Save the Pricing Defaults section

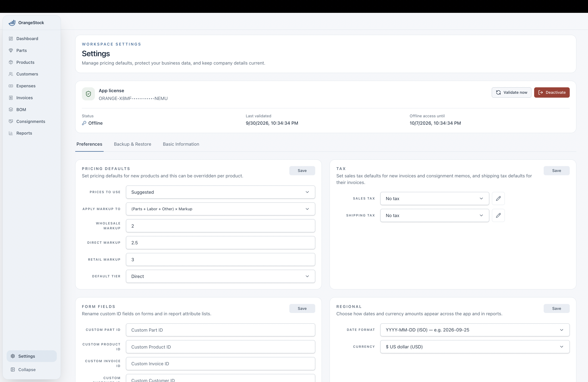(302, 171)
